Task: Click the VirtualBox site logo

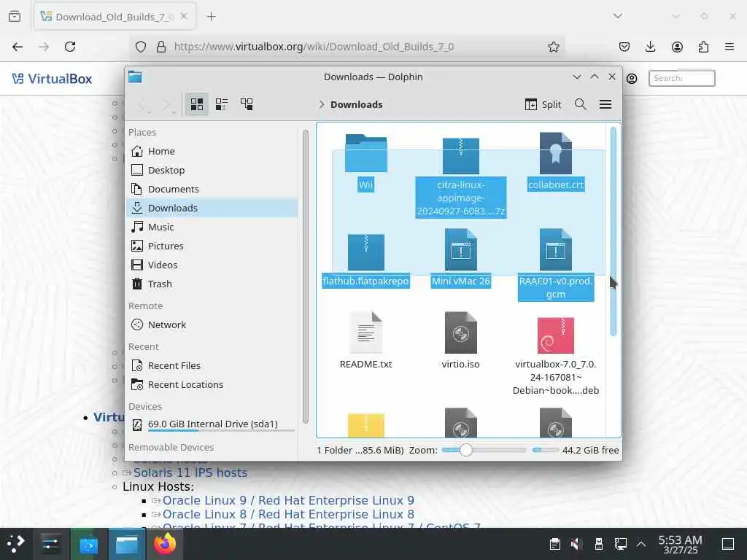Action: (x=52, y=79)
